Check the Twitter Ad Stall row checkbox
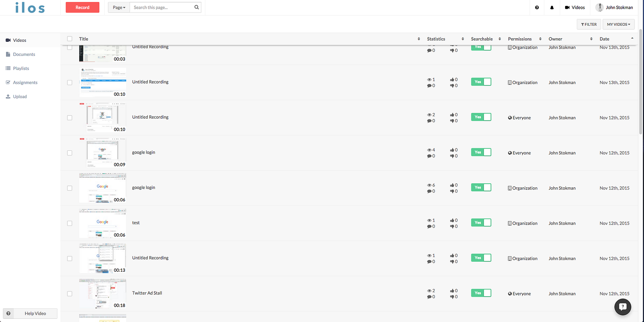This screenshot has width=644, height=322. (x=70, y=294)
